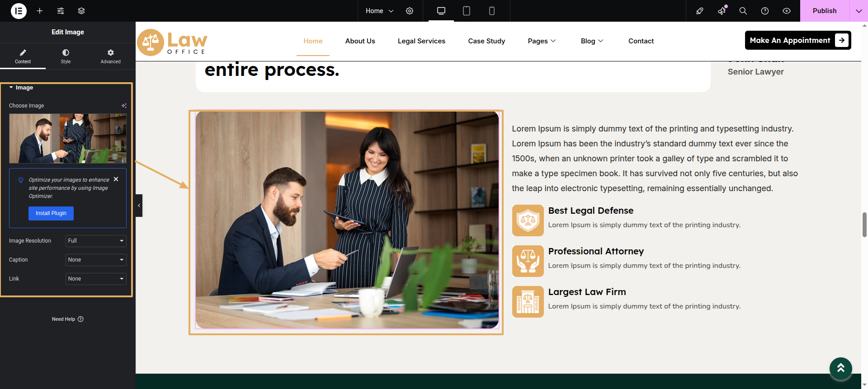This screenshot has width=868, height=389.
Task: Open the Structure layers icon
Action: click(x=81, y=11)
